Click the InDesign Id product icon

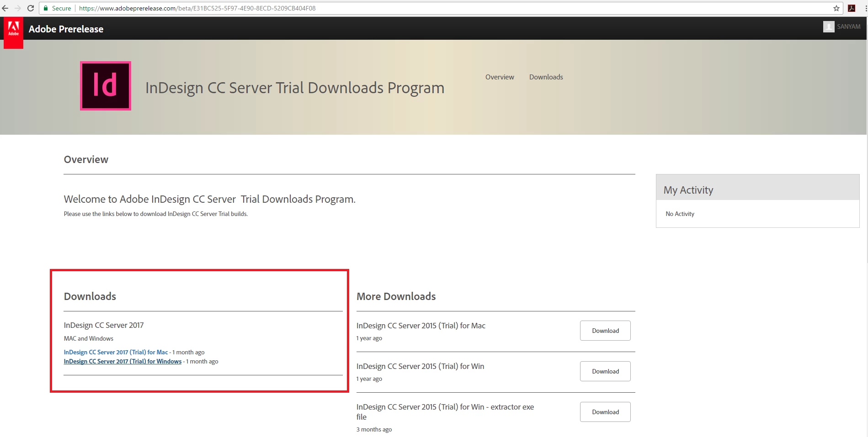coord(106,86)
